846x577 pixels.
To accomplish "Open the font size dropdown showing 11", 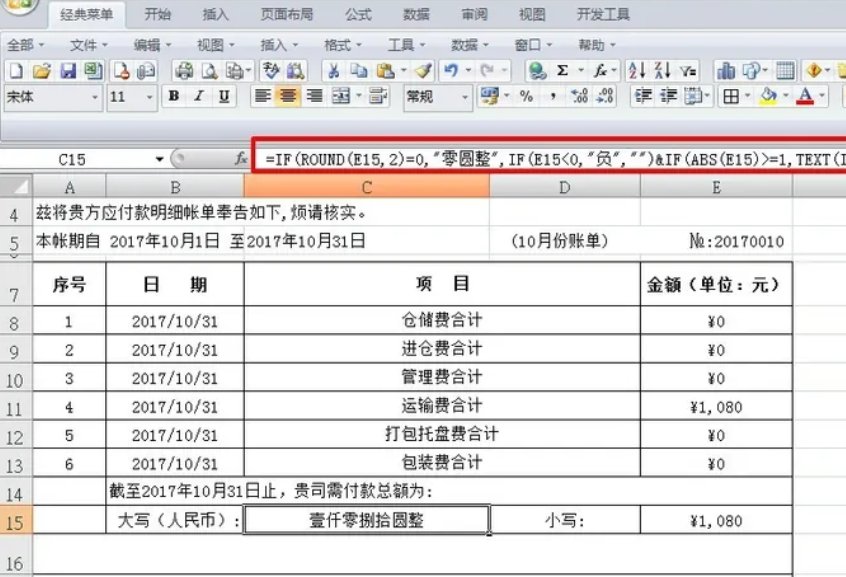I will click(x=149, y=98).
